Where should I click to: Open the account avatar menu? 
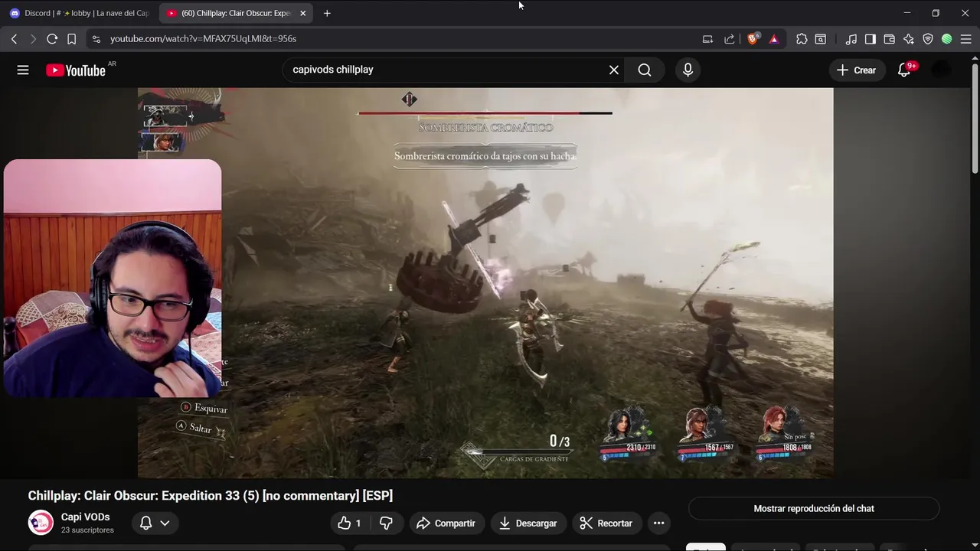click(x=941, y=70)
